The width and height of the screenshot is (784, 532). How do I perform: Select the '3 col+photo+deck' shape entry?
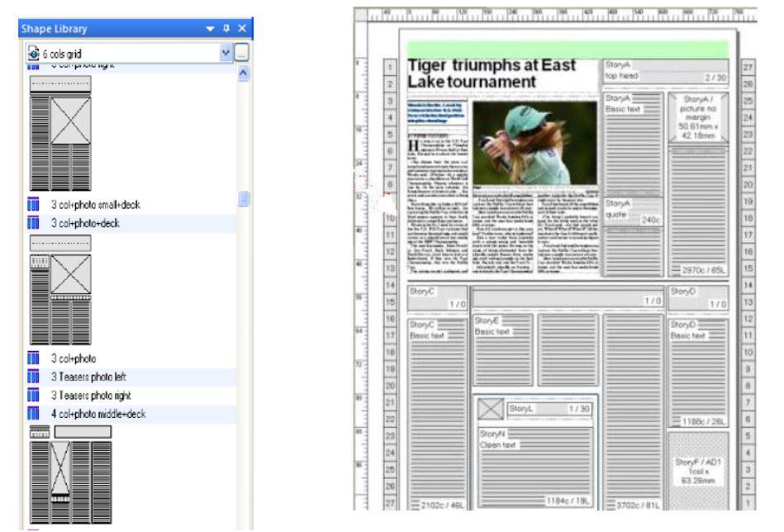131,224
